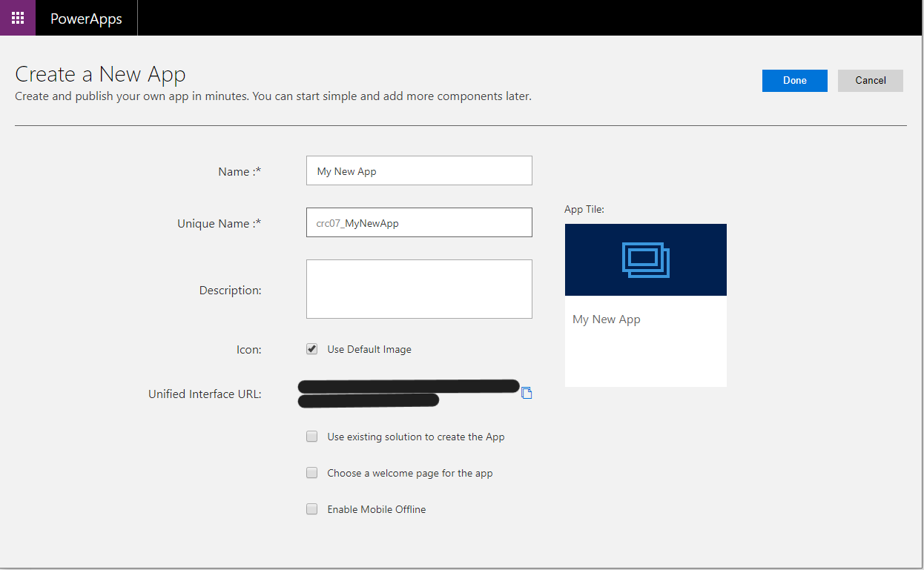Screen dimensions: 924x570
Task: Click the My New App tile caption
Action: point(607,319)
